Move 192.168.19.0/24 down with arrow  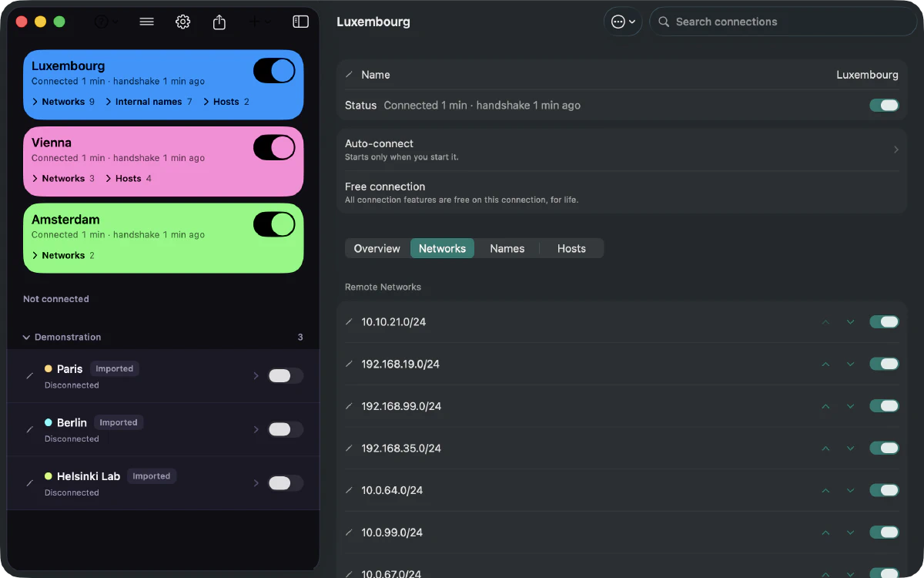(850, 364)
